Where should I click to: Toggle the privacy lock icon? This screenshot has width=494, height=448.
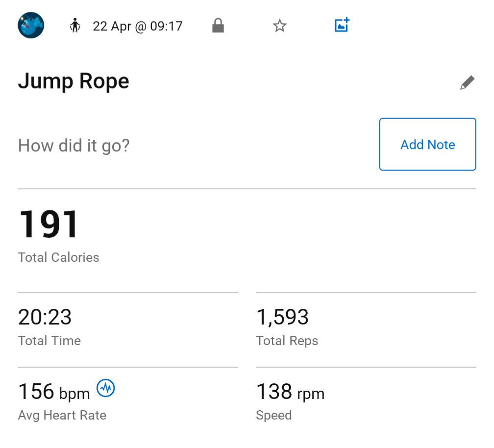click(x=218, y=25)
